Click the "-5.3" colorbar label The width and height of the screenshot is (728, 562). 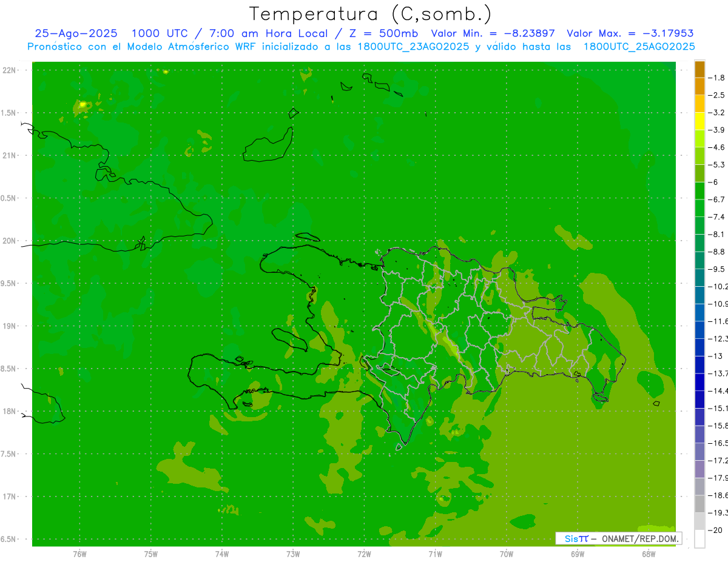point(716,164)
